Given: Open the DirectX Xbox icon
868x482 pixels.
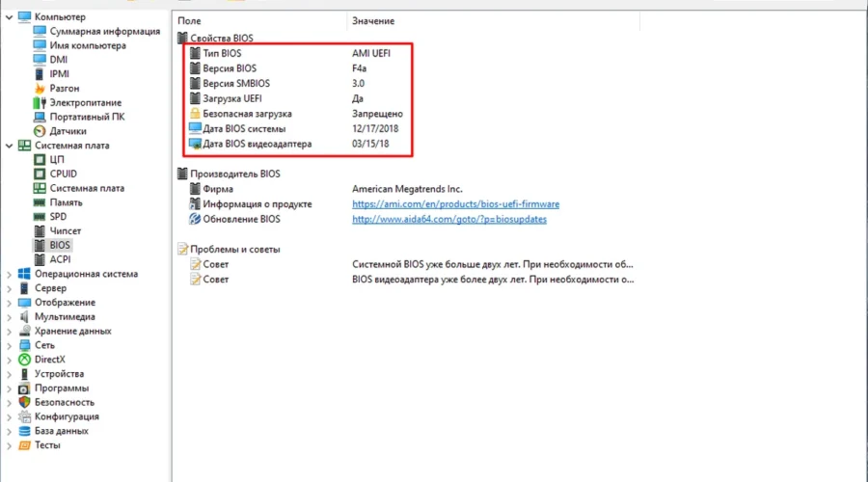Looking at the screenshot, I should pyautogui.click(x=24, y=359).
